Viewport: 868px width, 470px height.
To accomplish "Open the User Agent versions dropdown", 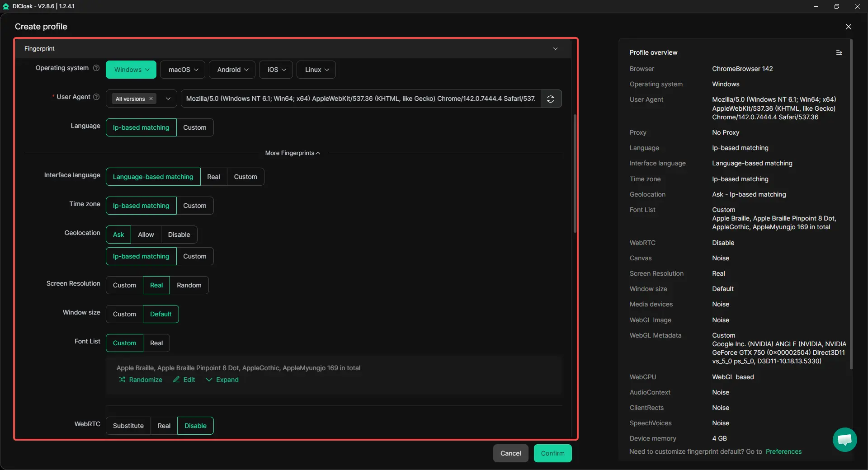I will tap(168, 99).
